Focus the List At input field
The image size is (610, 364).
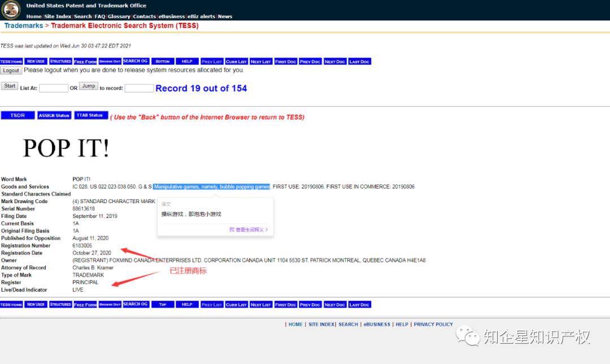coord(54,88)
